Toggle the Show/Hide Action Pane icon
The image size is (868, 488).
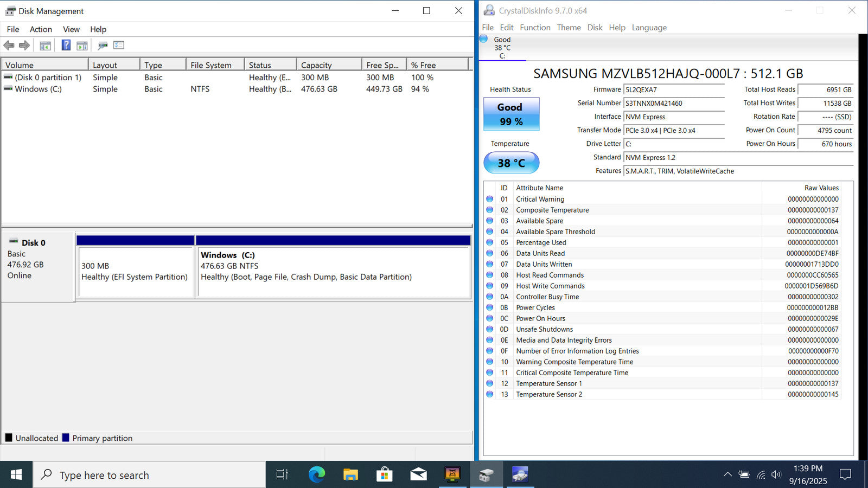pyautogui.click(x=82, y=46)
